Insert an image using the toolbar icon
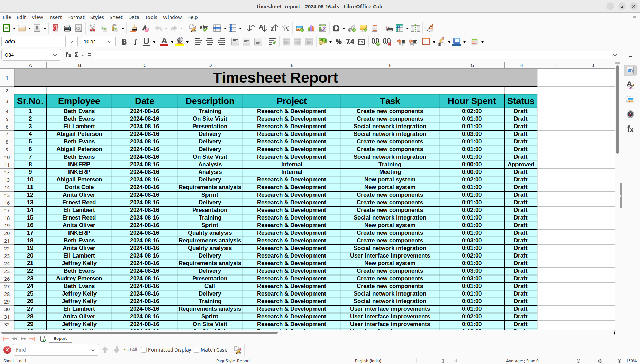This screenshot has width=640, height=364. point(300,28)
